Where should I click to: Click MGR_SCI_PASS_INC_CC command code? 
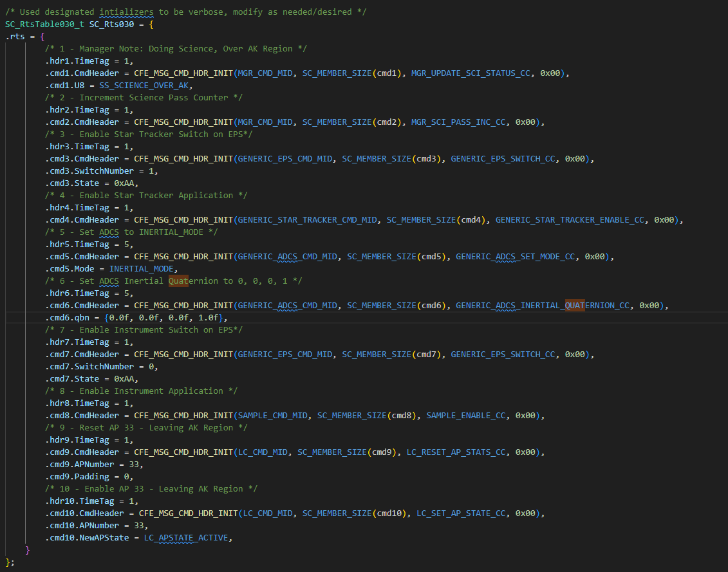[x=458, y=122]
